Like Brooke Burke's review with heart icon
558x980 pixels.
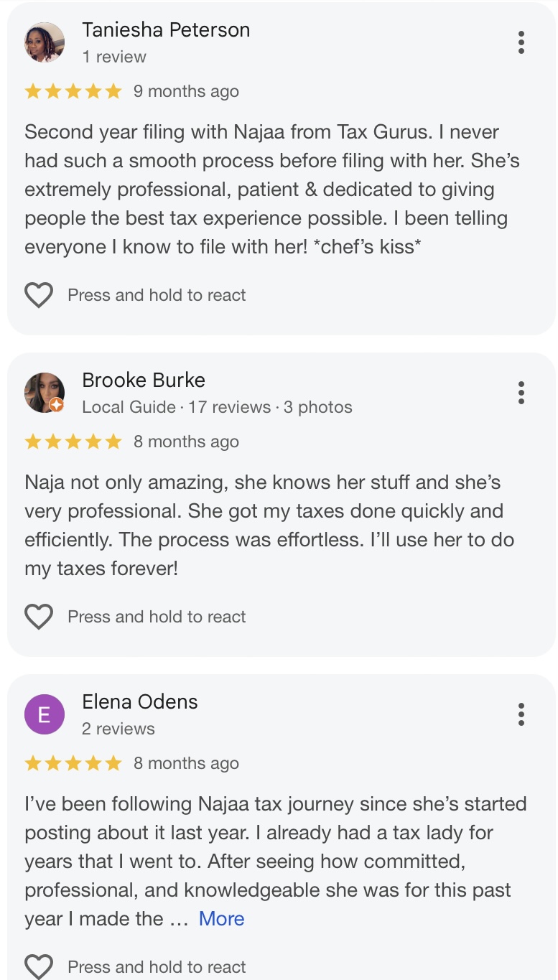coord(39,617)
